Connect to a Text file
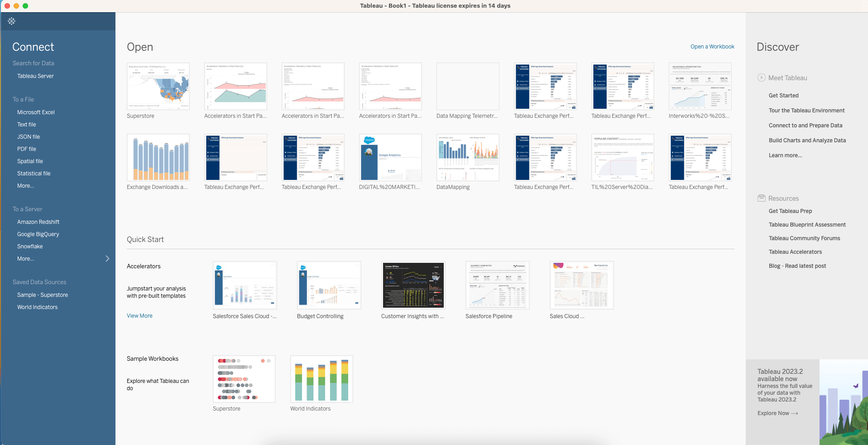Viewport: 868px width, 445px height. click(x=26, y=124)
